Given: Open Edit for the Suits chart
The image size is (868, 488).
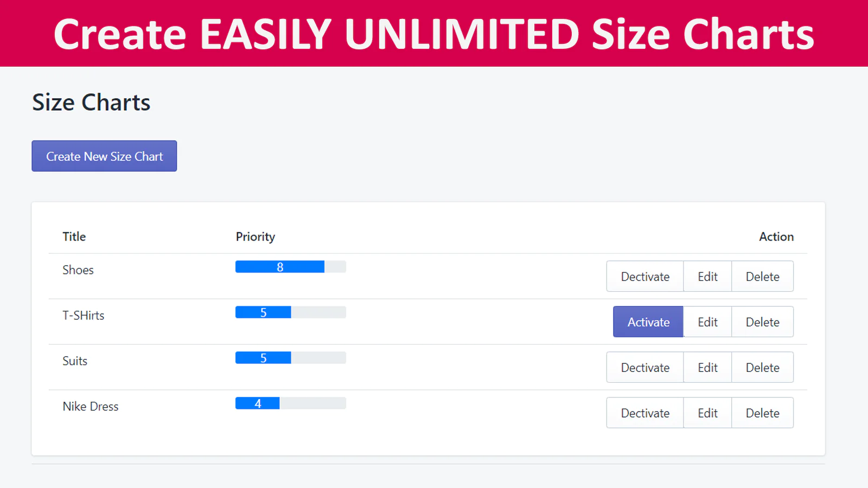Looking at the screenshot, I should point(707,368).
